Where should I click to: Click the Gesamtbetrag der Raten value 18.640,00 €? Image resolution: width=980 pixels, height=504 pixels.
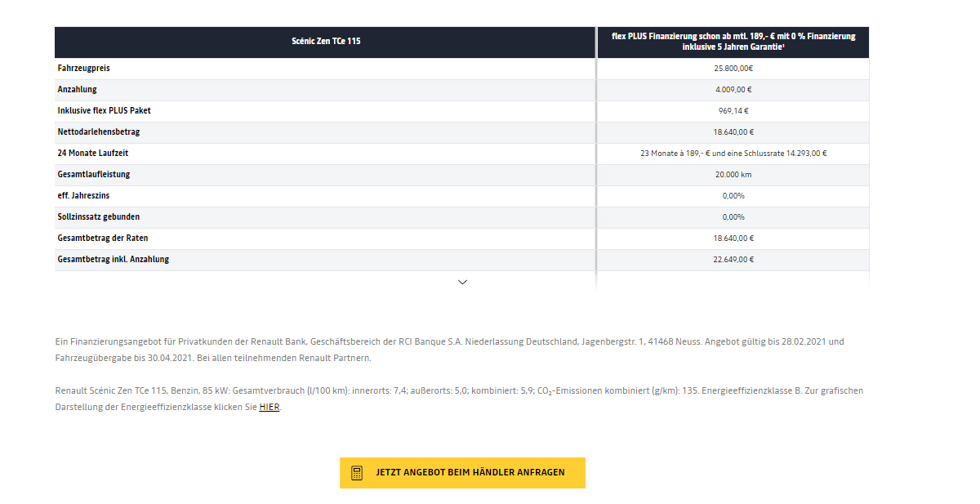(733, 239)
